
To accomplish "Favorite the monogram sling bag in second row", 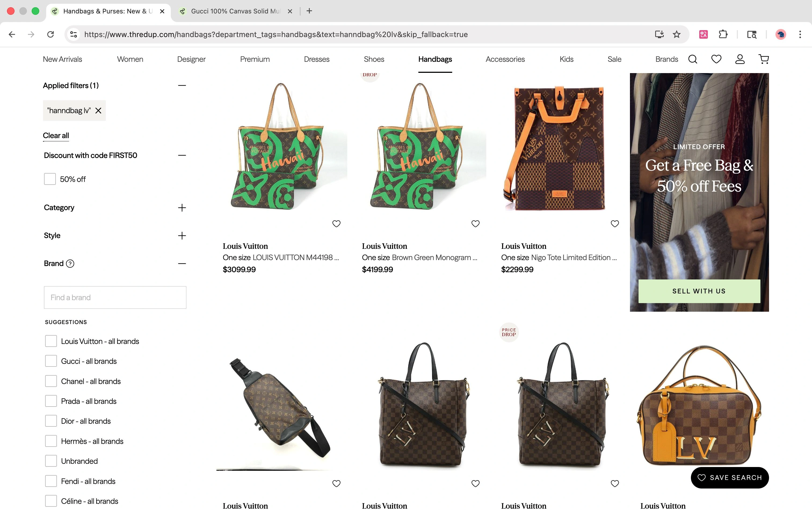I will tap(336, 483).
